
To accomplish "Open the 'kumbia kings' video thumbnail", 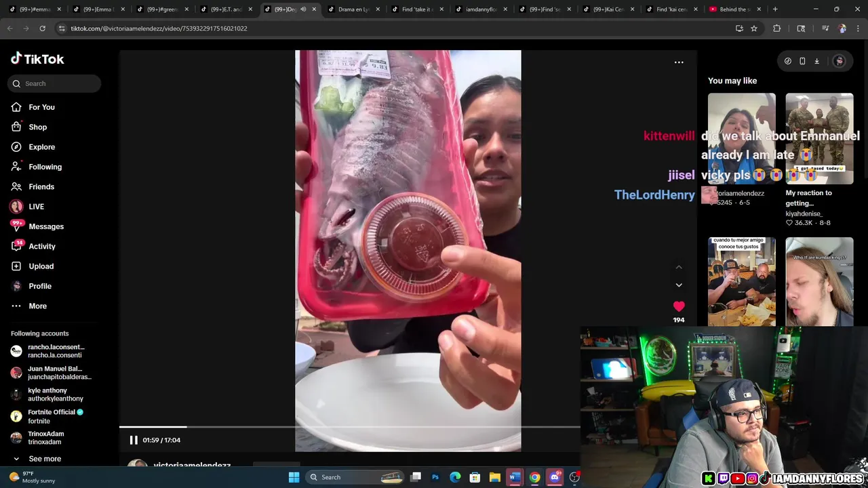I will (819, 281).
